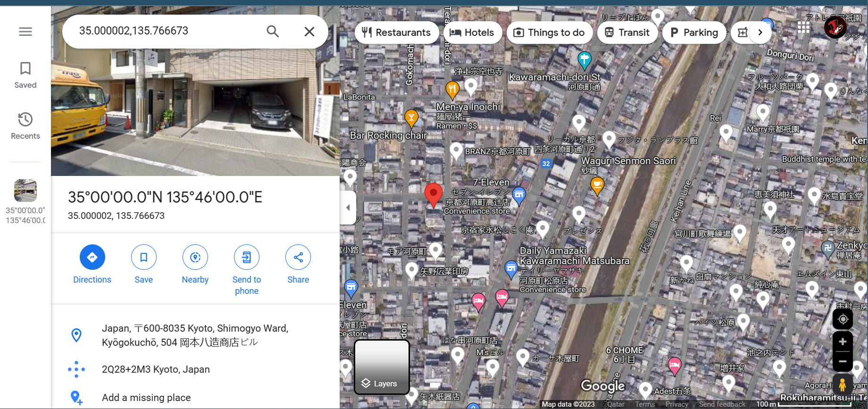Click the search magnifier icon
This screenshot has height=409, width=868.
coord(273,32)
